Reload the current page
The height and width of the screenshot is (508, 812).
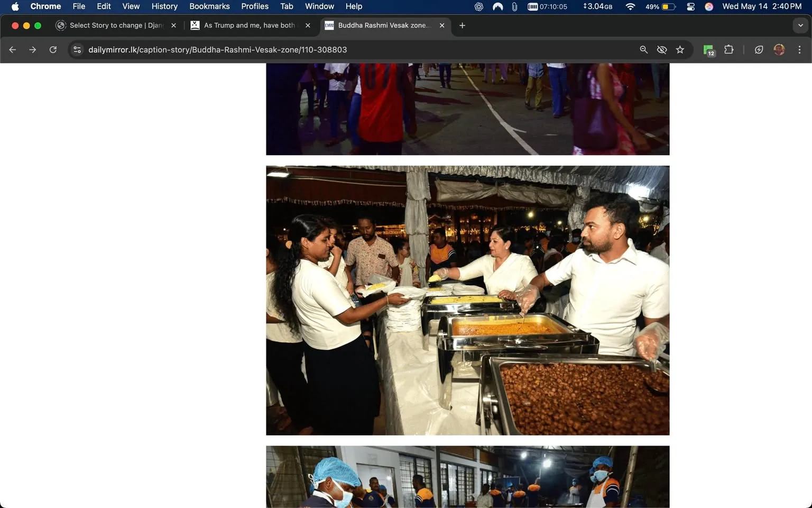(53, 49)
